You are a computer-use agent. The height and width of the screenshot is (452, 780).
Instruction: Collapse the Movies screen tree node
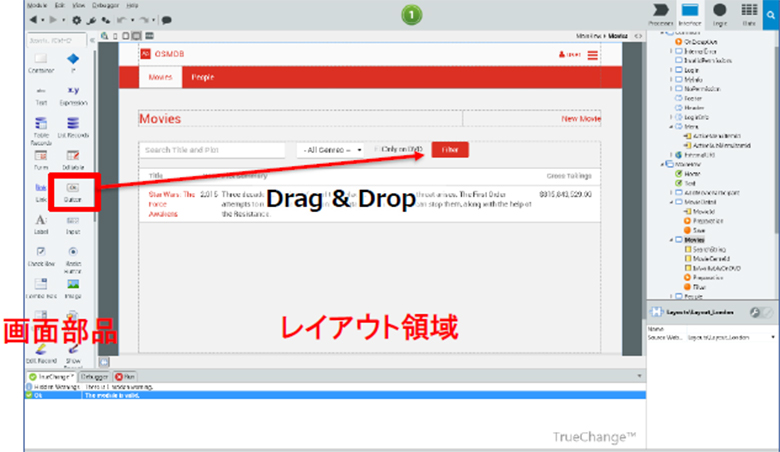[671, 240]
